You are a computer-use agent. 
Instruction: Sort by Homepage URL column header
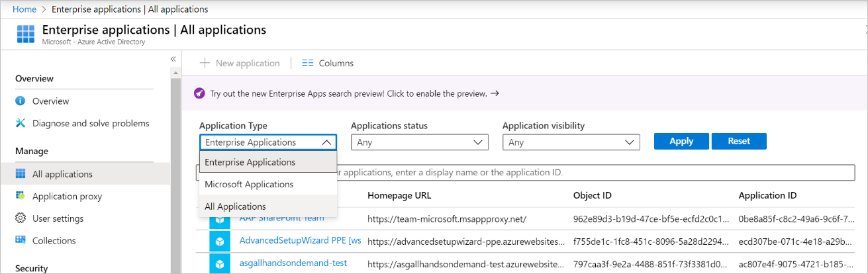pos(399,195)
